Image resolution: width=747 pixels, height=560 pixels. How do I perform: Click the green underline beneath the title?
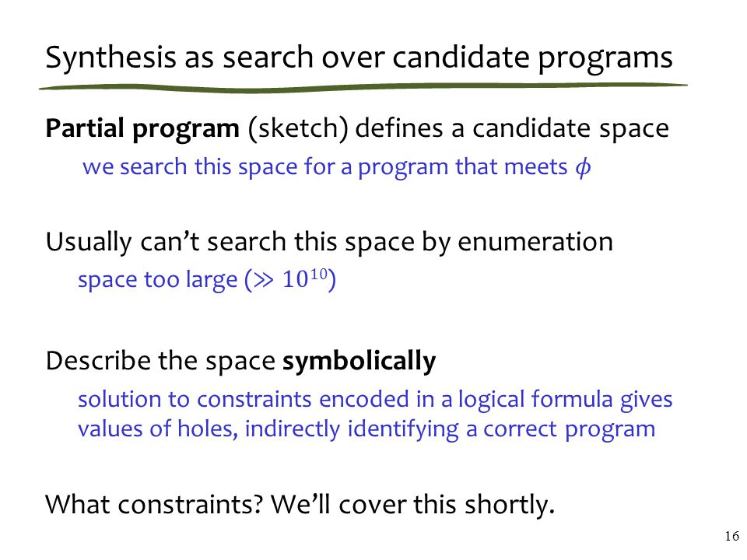click(x=363, y=88)
